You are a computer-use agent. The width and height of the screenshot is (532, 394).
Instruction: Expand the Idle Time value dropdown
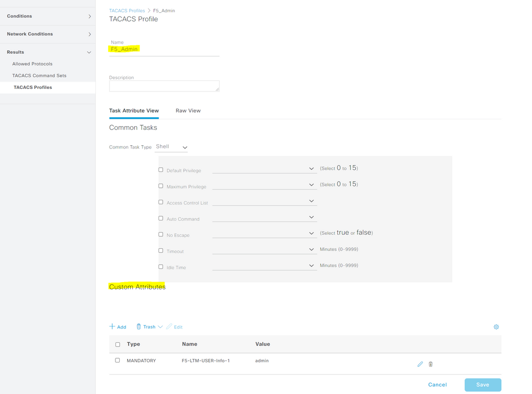(x=312, y=265)
